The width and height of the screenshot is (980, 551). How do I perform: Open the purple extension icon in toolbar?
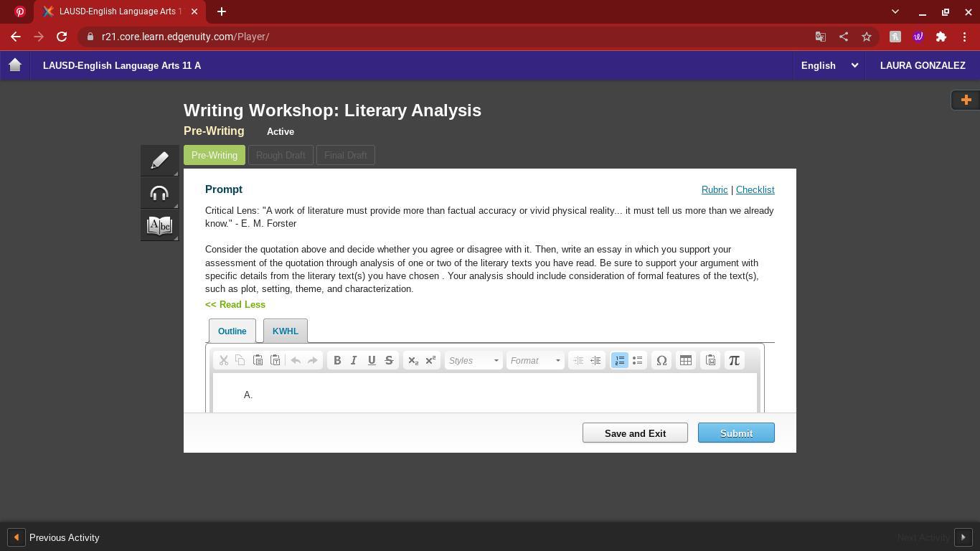point(918,37)
